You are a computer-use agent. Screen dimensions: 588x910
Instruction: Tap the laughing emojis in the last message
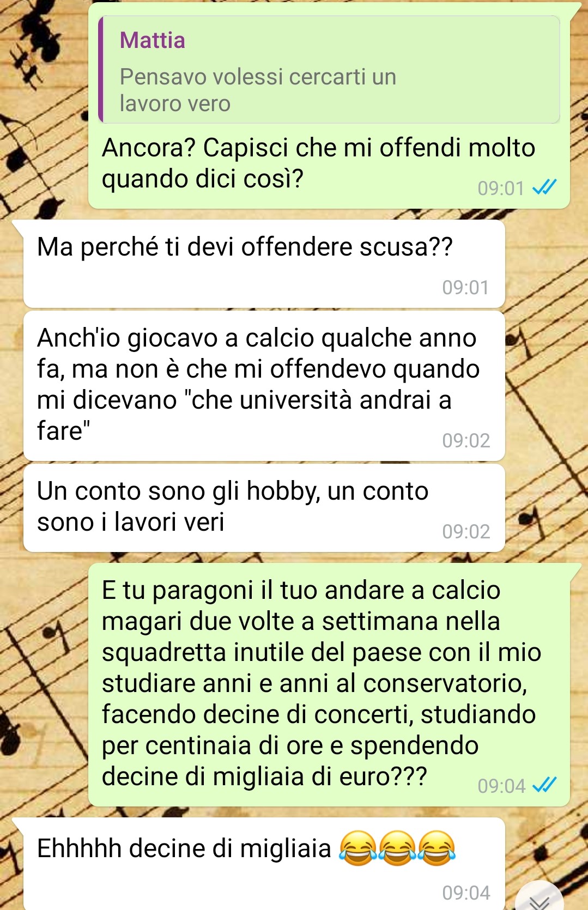pos(397,848)
